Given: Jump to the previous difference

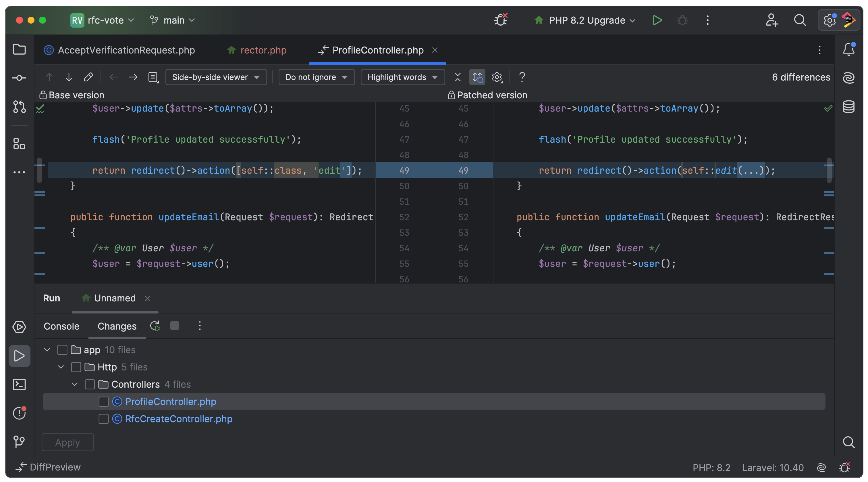Looking at the screenshot, I should pos(49,77).
